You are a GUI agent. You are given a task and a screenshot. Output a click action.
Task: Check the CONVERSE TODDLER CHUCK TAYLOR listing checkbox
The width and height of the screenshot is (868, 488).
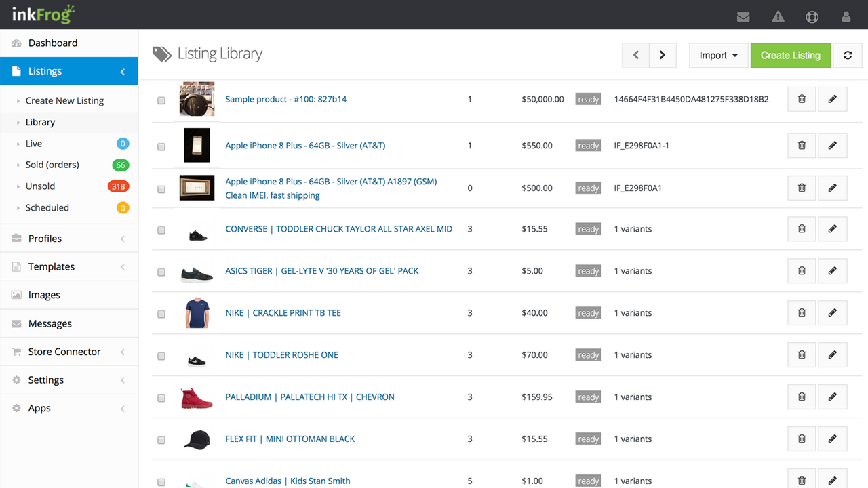[x=161, y=229]
